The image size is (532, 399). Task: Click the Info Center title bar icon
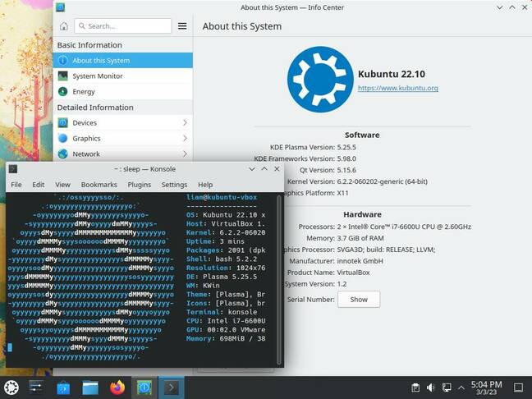click(61, 7)
